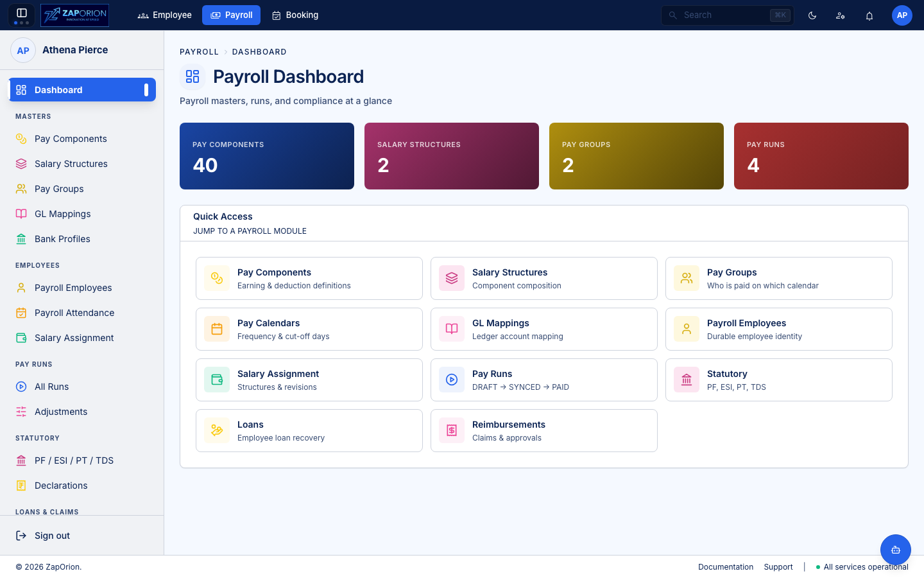Click Pay Calendars quick access icon
Image resolution: width=924 pixels, height=578 pixels.
[x=217, y=329]
